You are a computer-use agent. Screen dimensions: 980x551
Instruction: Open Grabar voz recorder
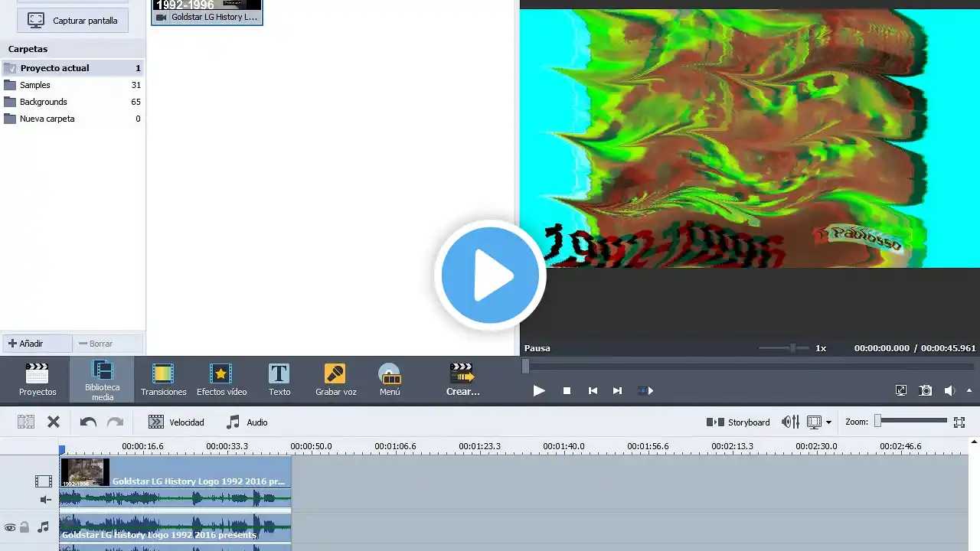tap(336, 380)
